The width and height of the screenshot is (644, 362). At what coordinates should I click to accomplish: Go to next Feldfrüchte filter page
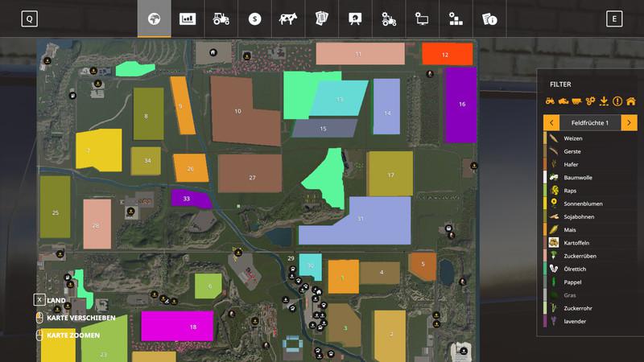tap(629, 122)
